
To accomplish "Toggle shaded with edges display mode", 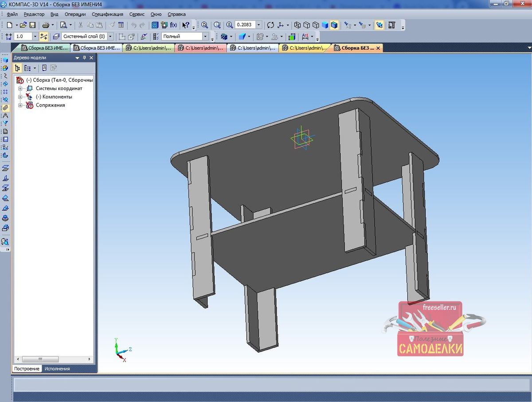I will (334, 25).
